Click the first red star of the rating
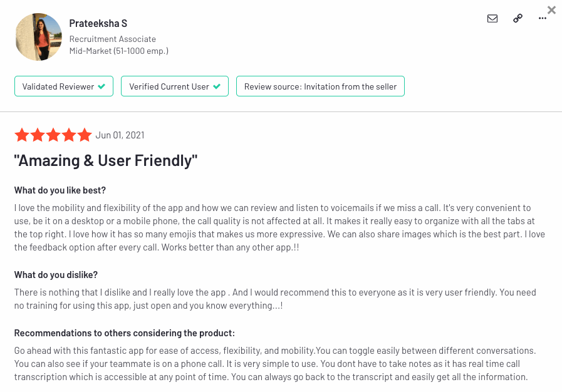Image resolution: width=562 pixels, height=392 pixels. click(22, 135)
